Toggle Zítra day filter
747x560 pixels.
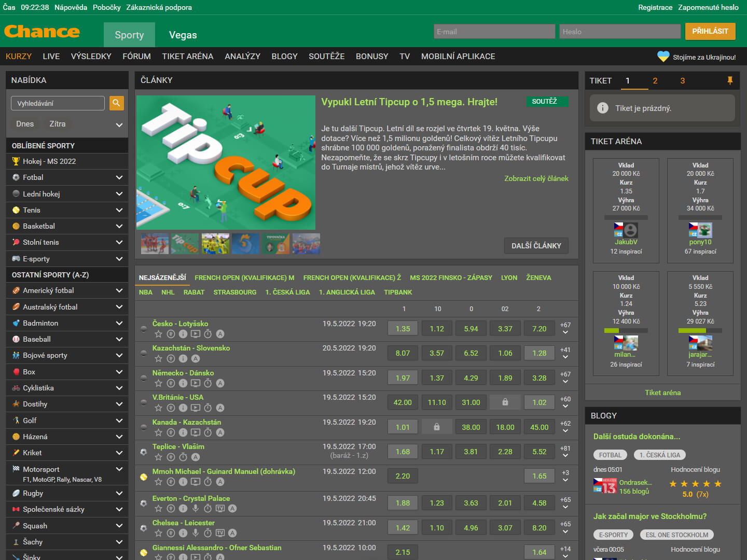(58, 124)
